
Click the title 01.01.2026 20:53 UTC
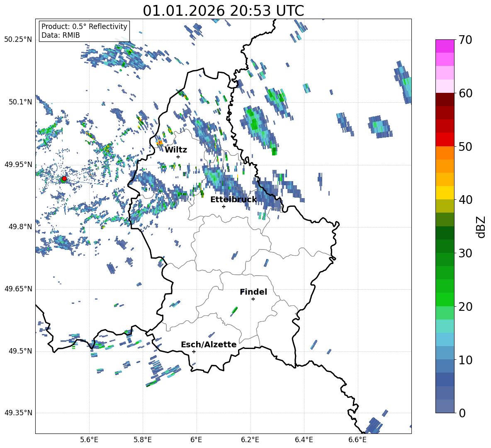point(223,11)
